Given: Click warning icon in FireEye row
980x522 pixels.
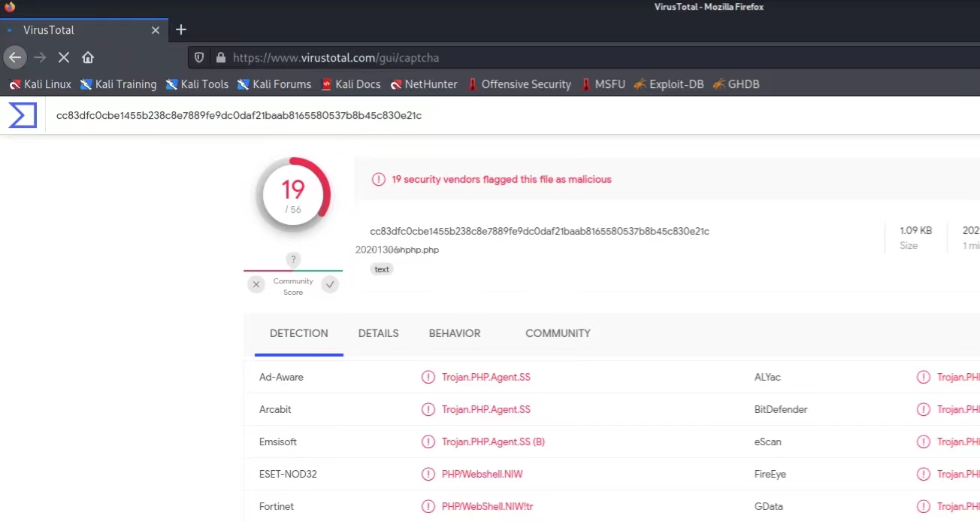Looking at the screenshot, I should click(x=924, y=474).
